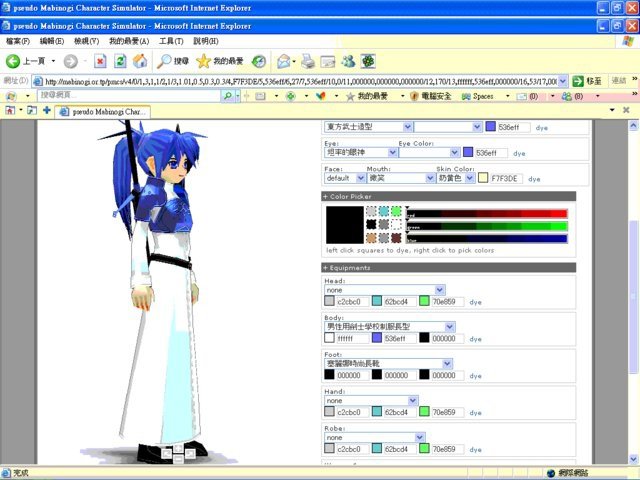The width and height of the screenshot is (640, 480).
Task: Click the green channel slider bar
Action: tap(487, 226)
